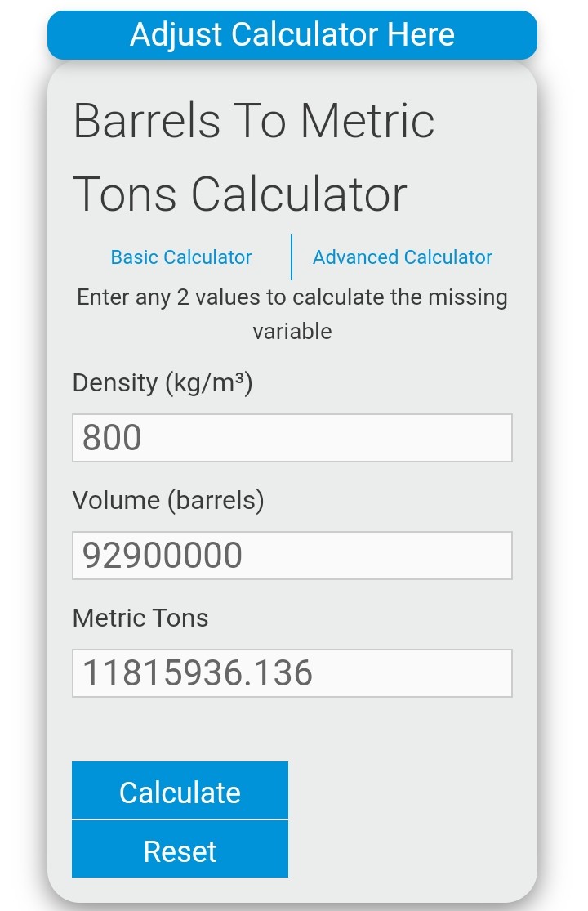
Task: Hit the Reset button
Action: (x=180, y=851)
